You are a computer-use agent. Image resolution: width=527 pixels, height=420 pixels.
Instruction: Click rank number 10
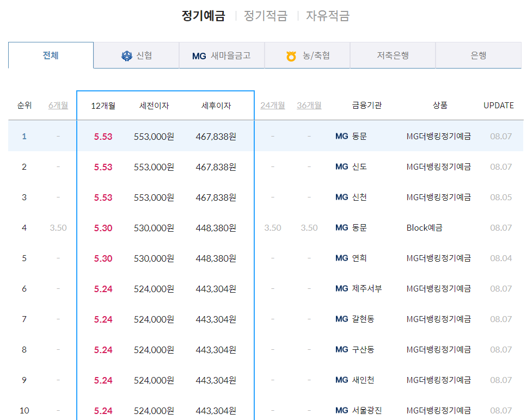coord(24,411)
